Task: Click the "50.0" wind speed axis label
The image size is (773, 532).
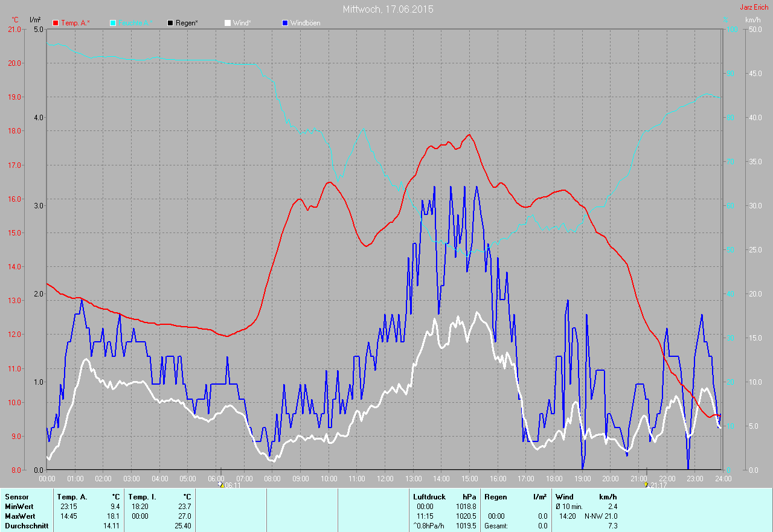Action: [755, 29]
